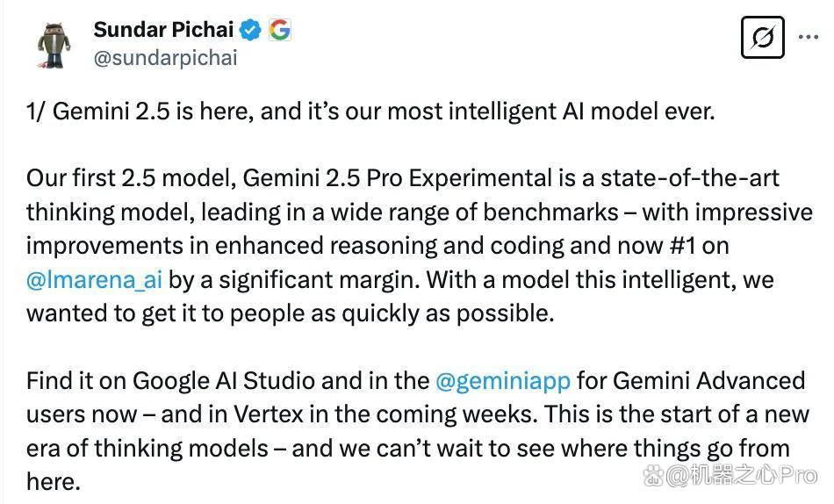Viewport: 834px width, 504px height.
Task: Open Sundar Pichai's Android robot avatar
Action: tap(54, 46)
